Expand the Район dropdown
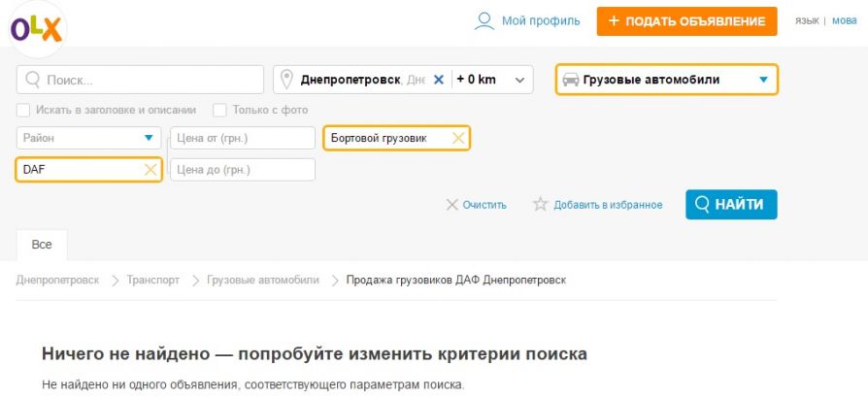The height and width of the screenshot is (399, 868). 88,139
